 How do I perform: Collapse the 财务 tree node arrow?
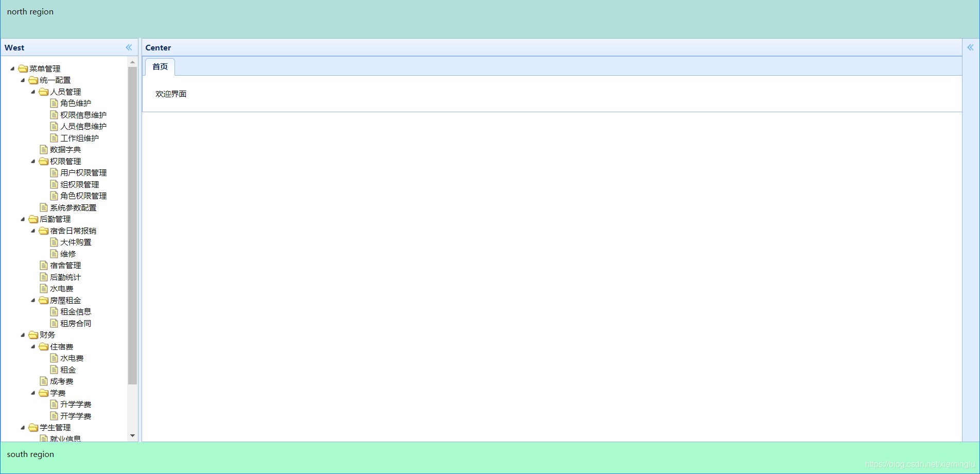(23, 335)
